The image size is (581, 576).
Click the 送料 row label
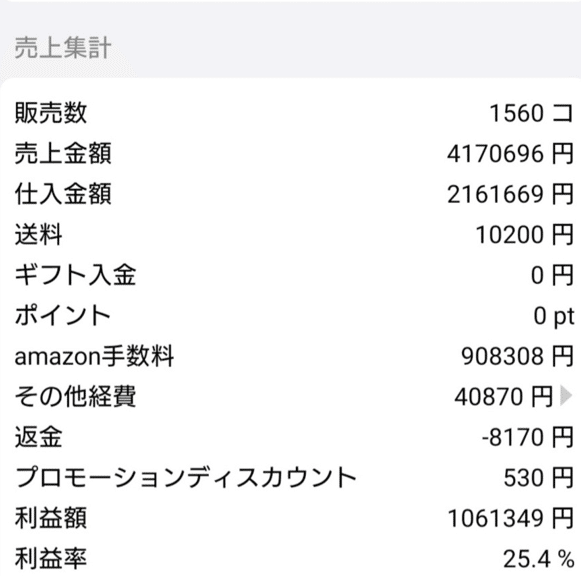39,234
